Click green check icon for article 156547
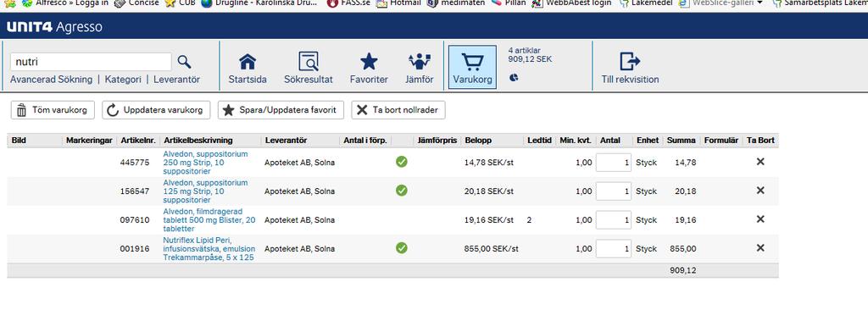The image size is (868, 332). pos(402,191)
